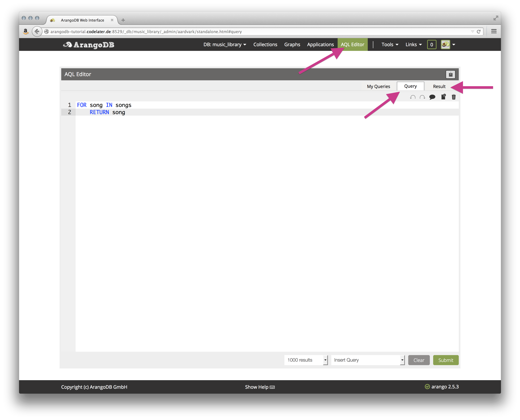Screen dimensions: 520x420
Task: Click the Links menu in navigation bar
Action: point(413,45)
